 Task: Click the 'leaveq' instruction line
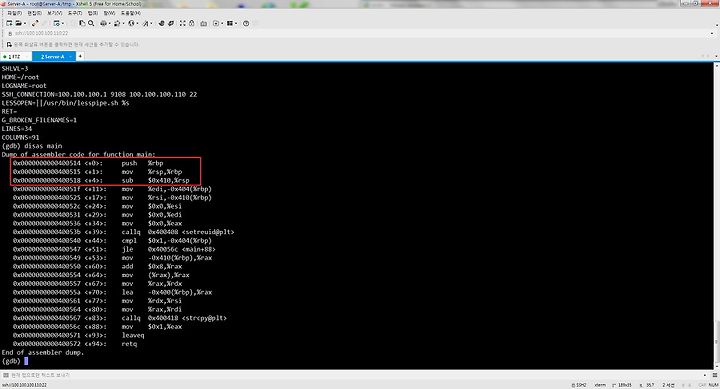[79, 335]
